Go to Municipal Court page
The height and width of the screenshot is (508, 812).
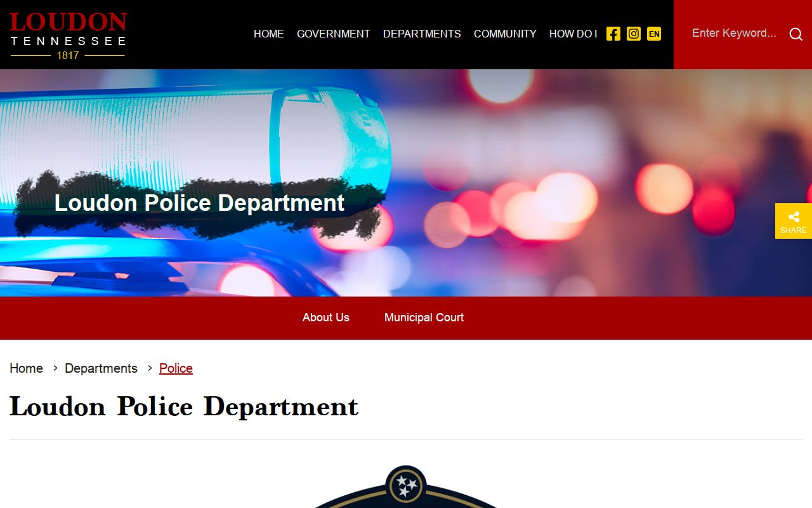click(x=424, y=317)
